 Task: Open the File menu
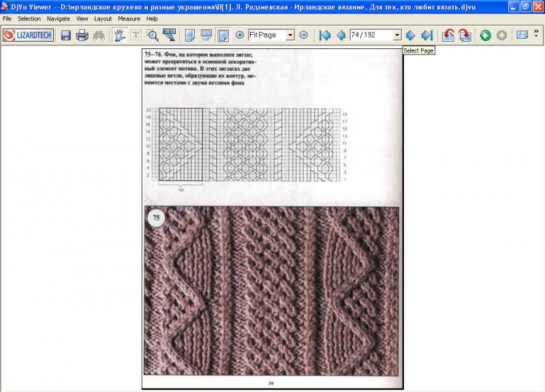point(7,19)
